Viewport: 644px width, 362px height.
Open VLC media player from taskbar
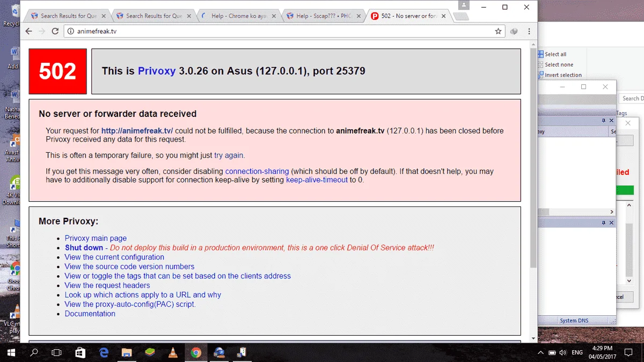click(173, 352)
